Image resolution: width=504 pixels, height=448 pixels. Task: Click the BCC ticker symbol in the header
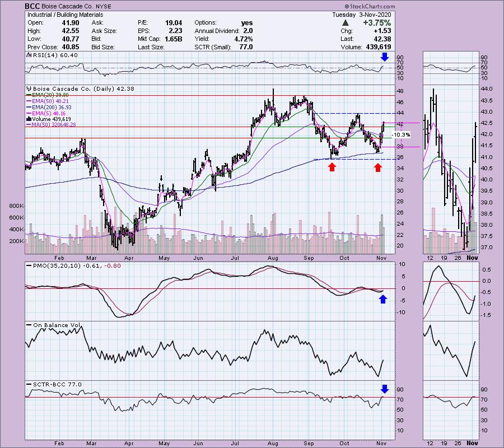point(32,6)
